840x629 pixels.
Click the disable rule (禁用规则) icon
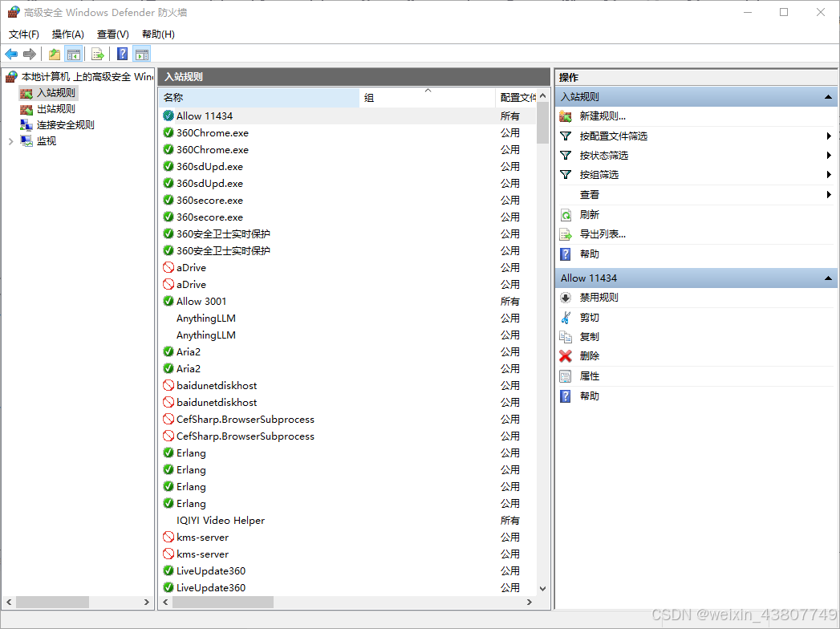tap(565, 298)
